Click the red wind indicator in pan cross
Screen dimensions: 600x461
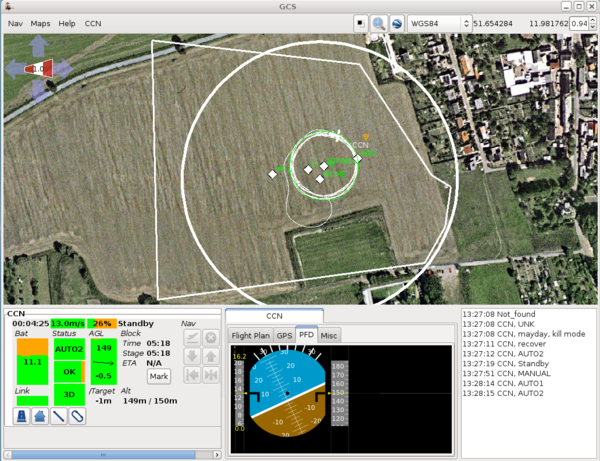click(40, 68)
